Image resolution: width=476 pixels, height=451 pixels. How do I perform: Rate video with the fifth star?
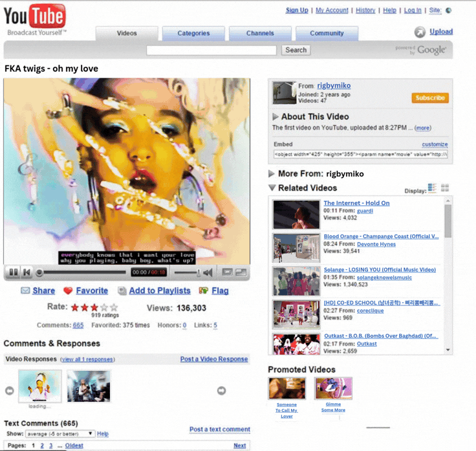(x=114, y=307)
